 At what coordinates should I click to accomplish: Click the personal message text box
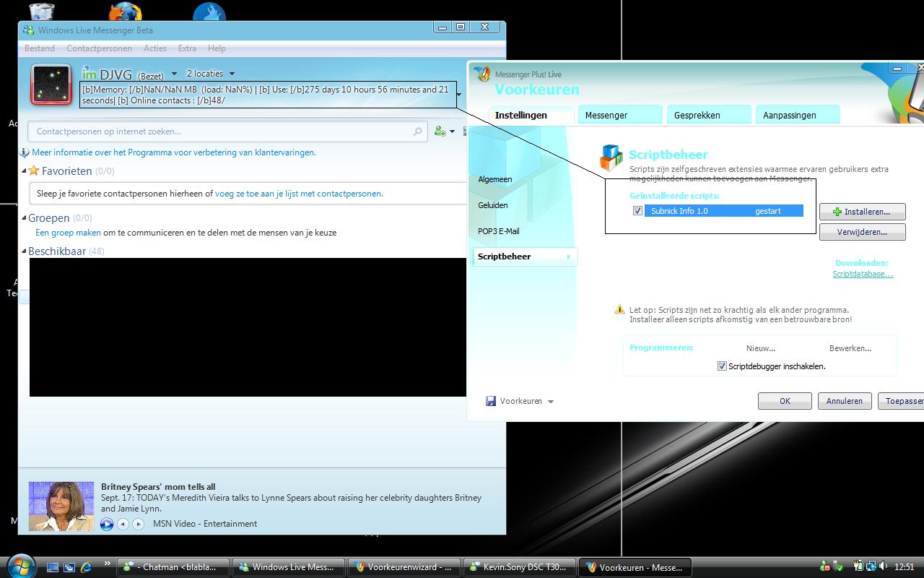(x=268, y=95)
